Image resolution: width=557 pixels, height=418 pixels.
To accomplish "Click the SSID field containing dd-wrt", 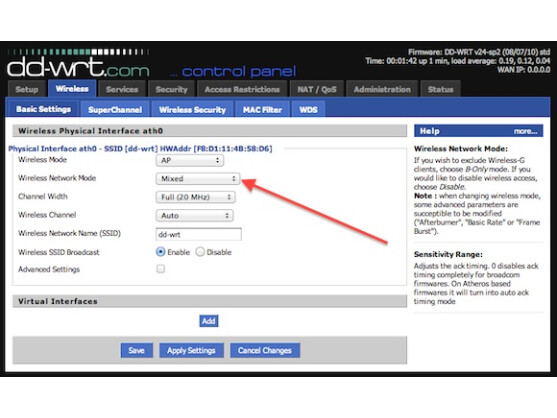I will (x=199, y=234).
